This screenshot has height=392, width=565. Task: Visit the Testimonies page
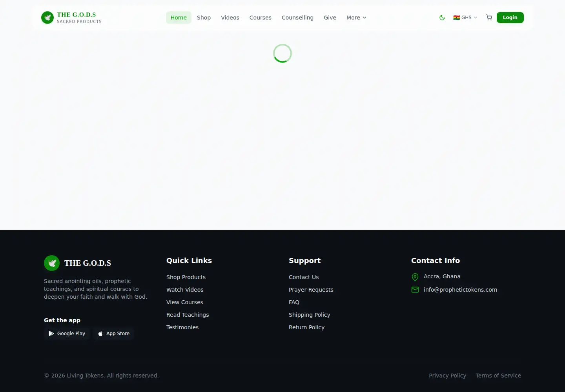coord(182,327)
